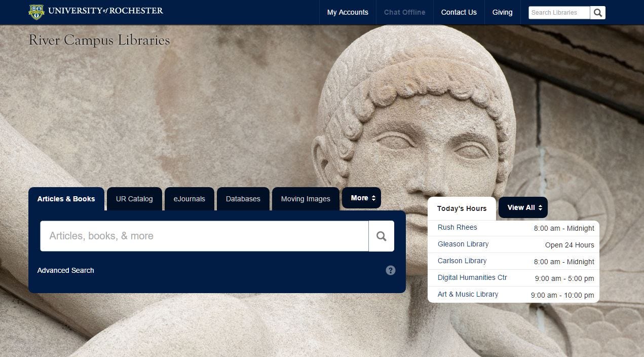Viewport: 644px width, 357px height.
Task: Open the eJournals tab
Action: tap(190, 199)
